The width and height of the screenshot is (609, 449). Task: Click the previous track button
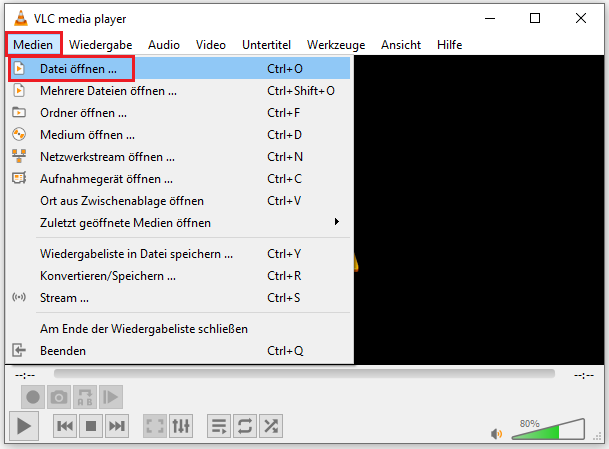65,426
